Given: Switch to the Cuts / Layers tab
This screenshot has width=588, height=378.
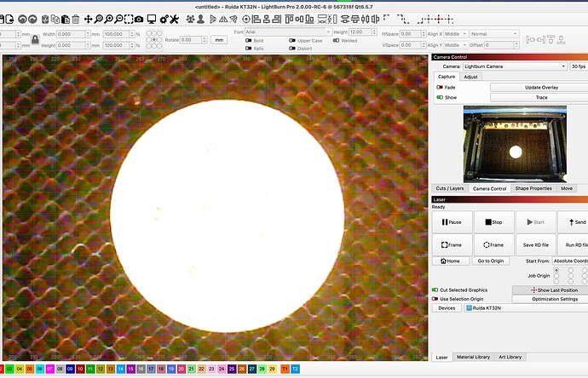Looking at the screenshot, I should pos(450,188).
